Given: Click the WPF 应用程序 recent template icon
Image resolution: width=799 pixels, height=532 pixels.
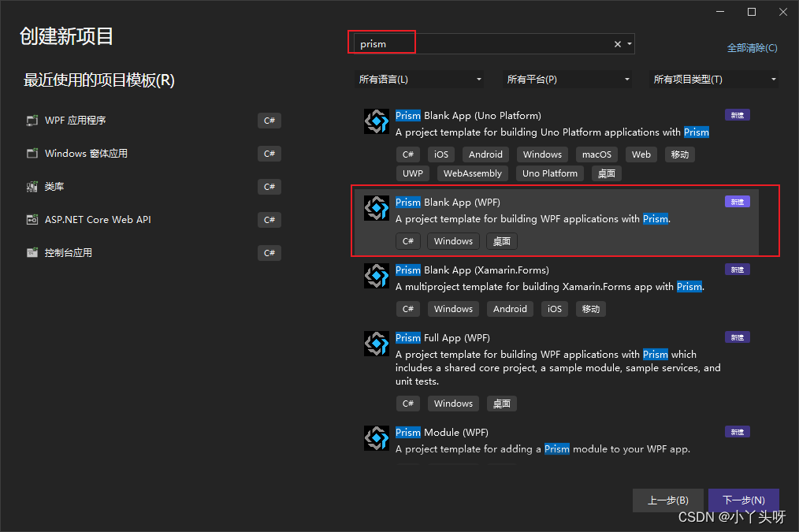Looking at the screenshot, I should (x=32, y=121).
